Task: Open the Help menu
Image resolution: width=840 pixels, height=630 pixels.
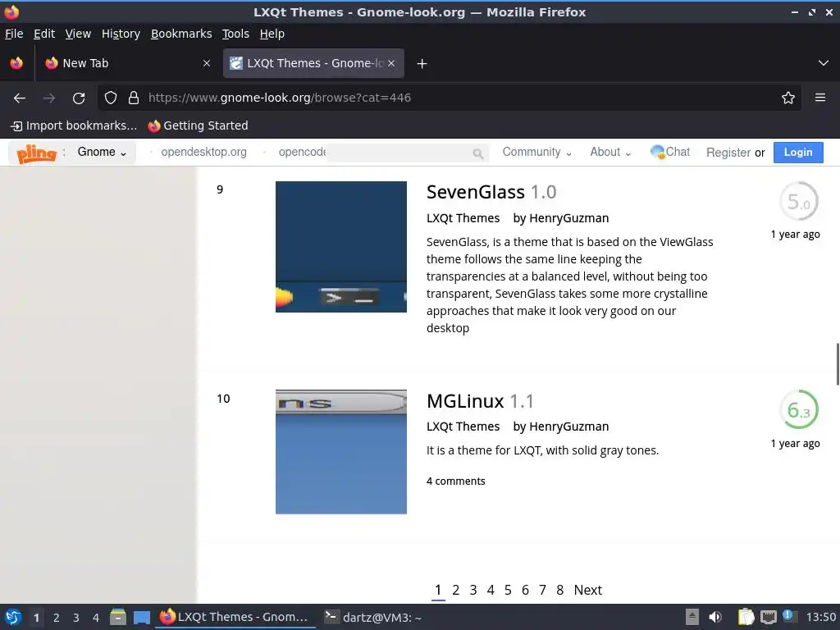Action: pyautogui.click(x=272, y=34)
